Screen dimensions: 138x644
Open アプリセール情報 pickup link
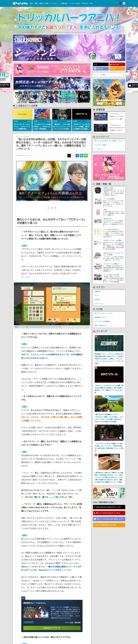click(100, 145)
